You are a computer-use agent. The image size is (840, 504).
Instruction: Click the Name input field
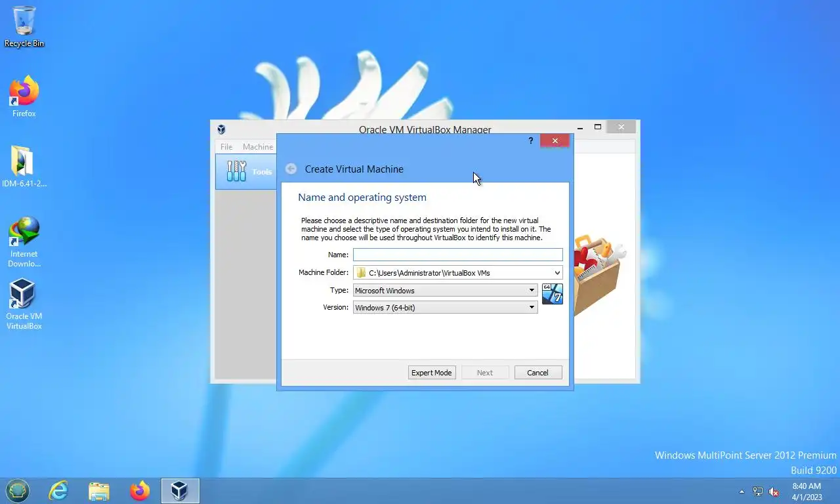tap(458, 255)
